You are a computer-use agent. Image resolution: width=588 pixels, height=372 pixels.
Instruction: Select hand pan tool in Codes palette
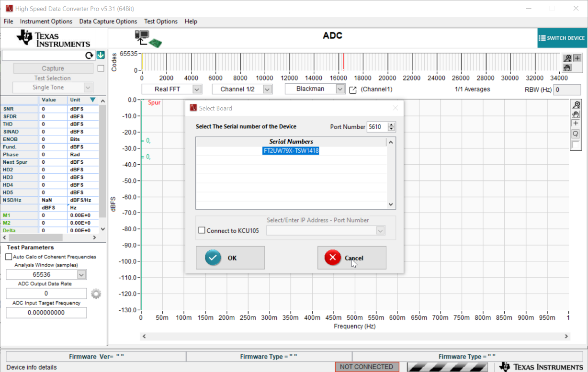567,68
